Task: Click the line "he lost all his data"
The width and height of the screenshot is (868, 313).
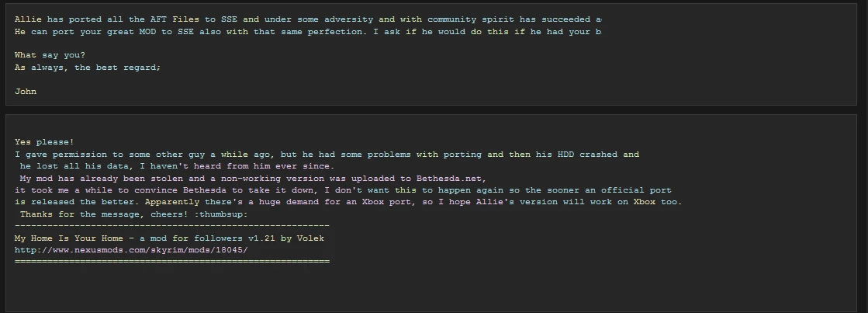Action: (177, 166)
